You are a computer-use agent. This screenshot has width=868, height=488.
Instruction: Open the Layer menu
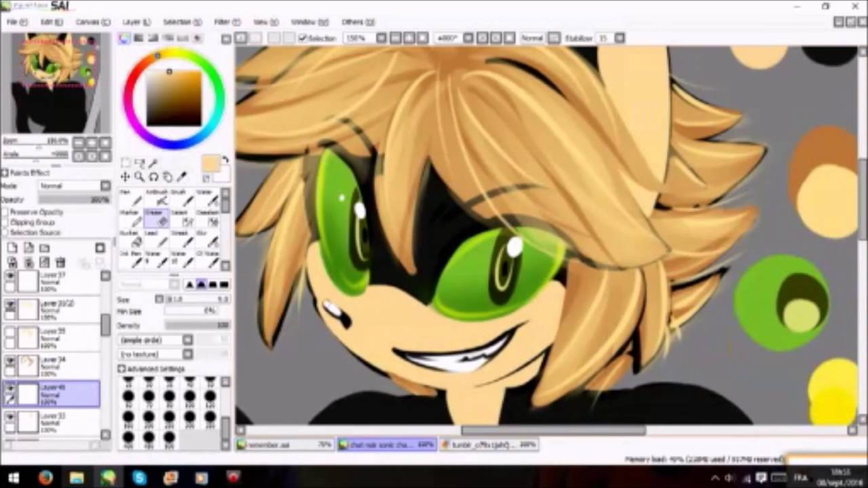click(x=136, y=22)
